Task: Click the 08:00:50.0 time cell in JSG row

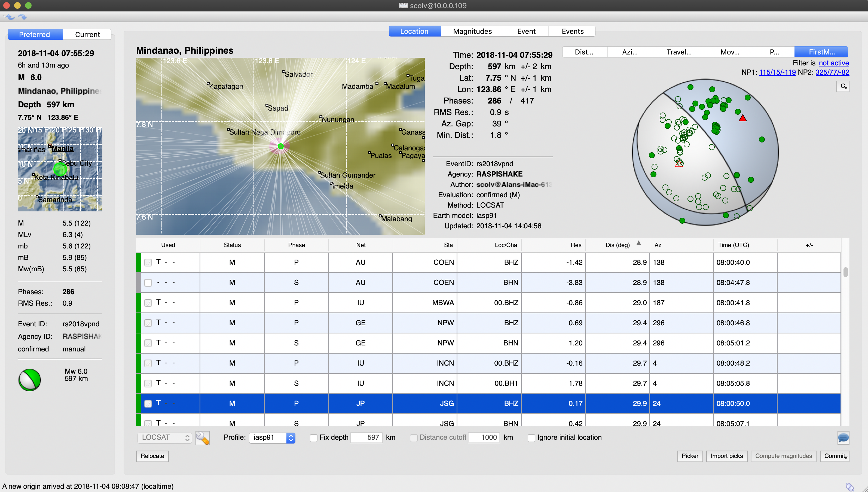Action: tap(745, 403)
